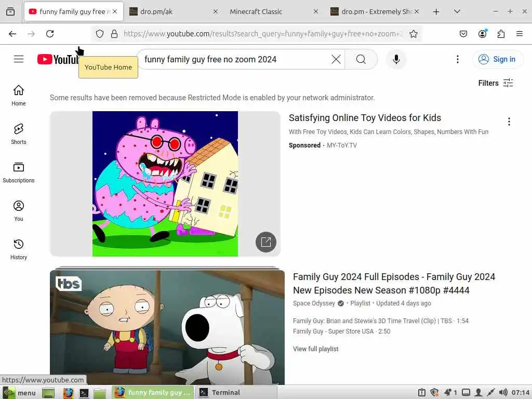
Task: Open the Space Odyssey channel
Action: pos(314,303)
